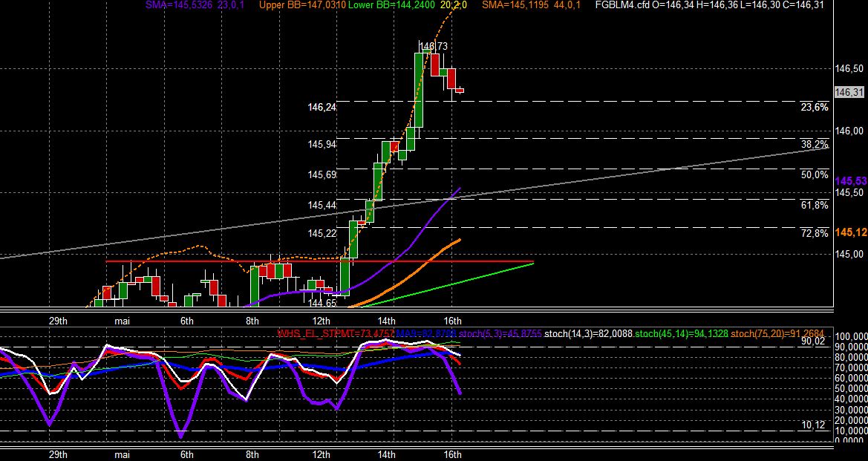This screenshot has width=868, height=461.
Task: Select the orange SMA=145,1195 44,0,1 label
Action: [x=530, y=5]
